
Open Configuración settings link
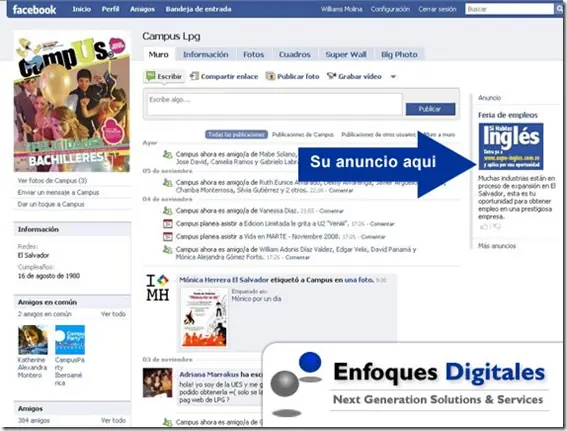[390, 9]
